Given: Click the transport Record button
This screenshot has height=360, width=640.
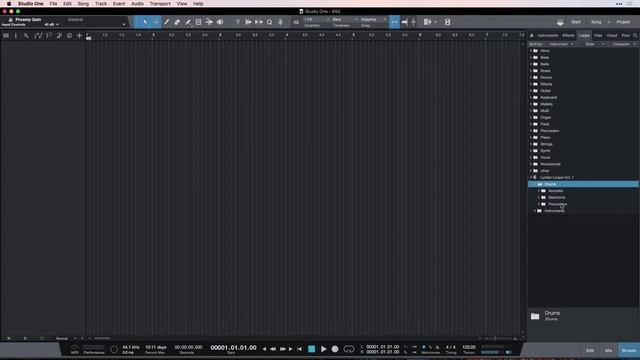Looking at the screenshot, I should tap(335, 349).
